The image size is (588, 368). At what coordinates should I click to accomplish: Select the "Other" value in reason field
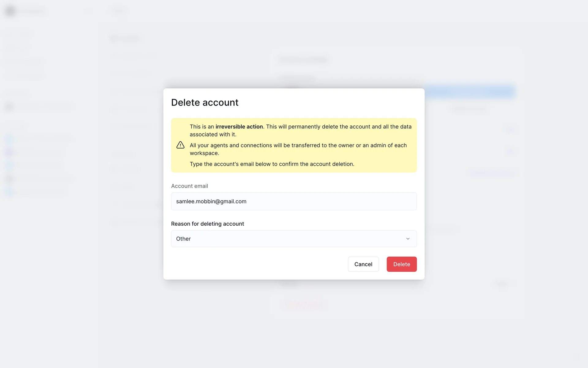[183, 239]
